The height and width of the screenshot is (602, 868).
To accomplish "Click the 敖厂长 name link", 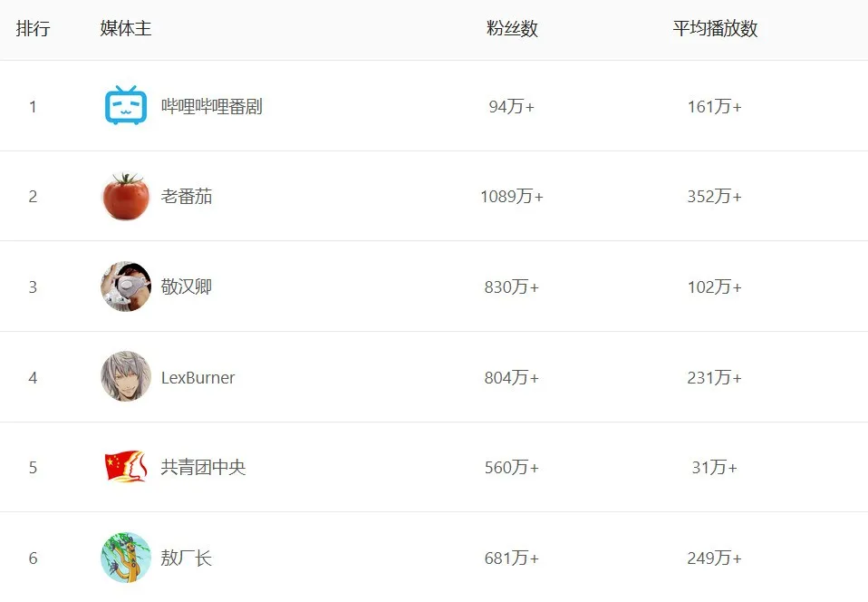I will pos(187,558).
